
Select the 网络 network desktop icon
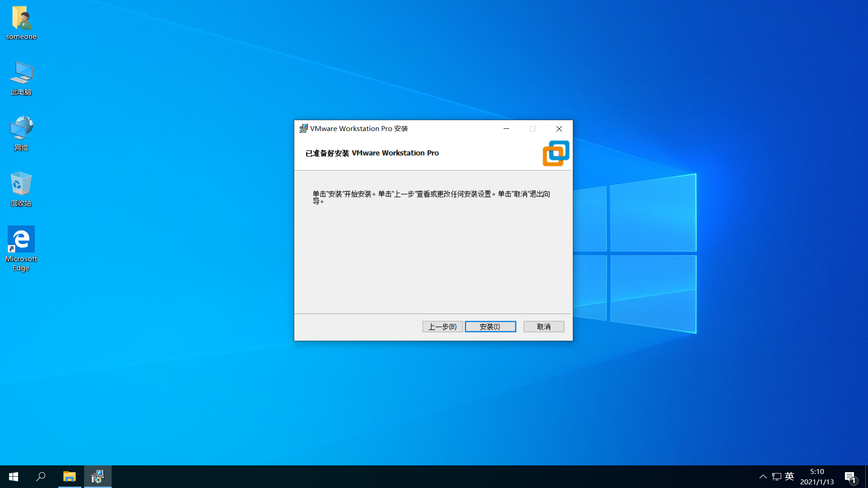(21, 129)
